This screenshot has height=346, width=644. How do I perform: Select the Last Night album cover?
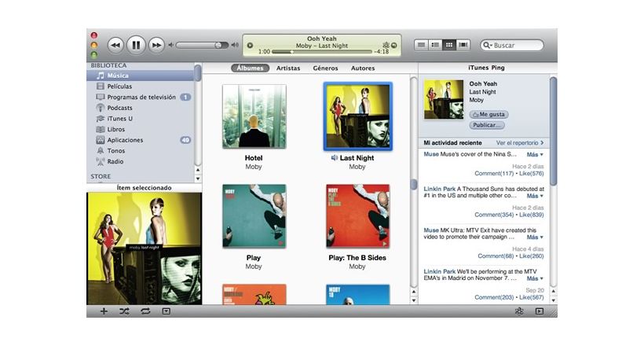357,116
